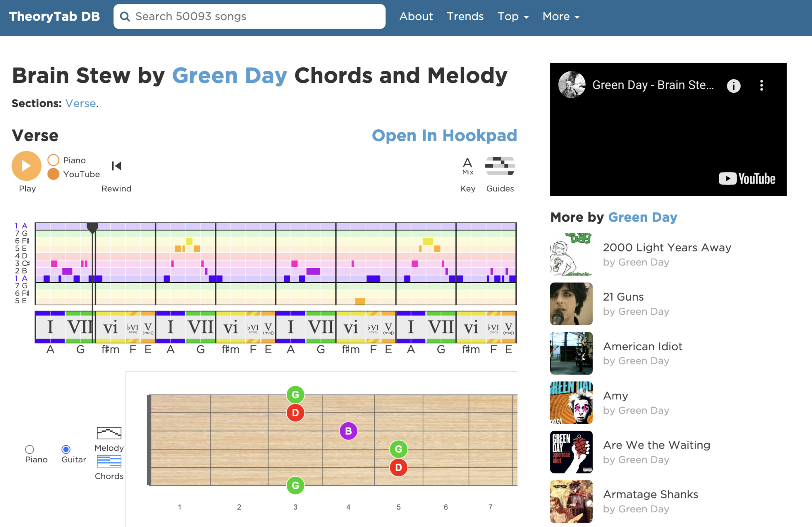Screen dimensions: 812x527
Task: Open the YouTube video options menu
Action: pyautogui.click(x=761, y=85)
